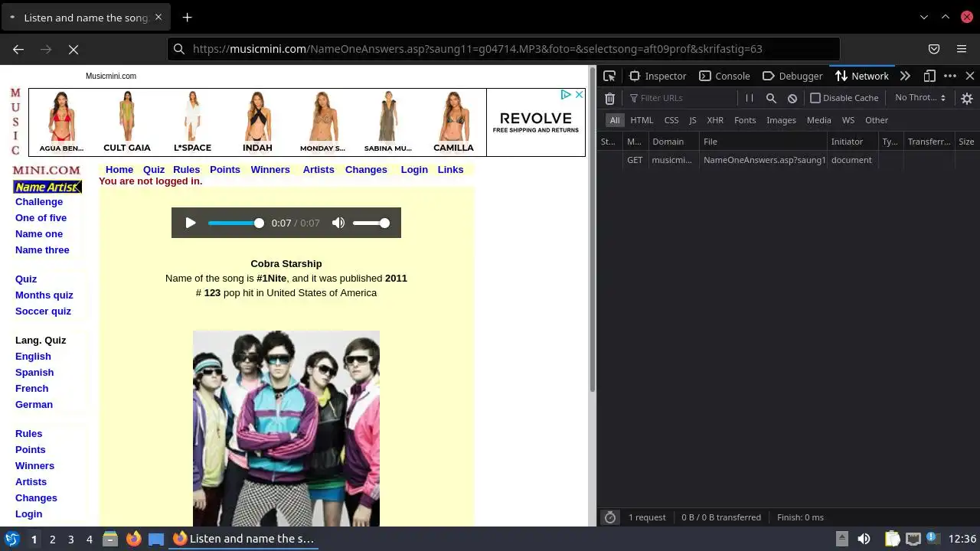Image resolution: width=980 pixels, height=551 pixels.
Task: Open request blocking icon
Action: pyautogui.click(x=792, y=98)
